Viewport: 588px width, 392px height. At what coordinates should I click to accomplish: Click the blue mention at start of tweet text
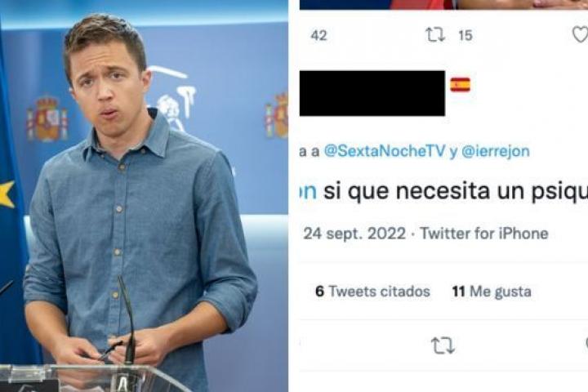(x=308, y=191)
